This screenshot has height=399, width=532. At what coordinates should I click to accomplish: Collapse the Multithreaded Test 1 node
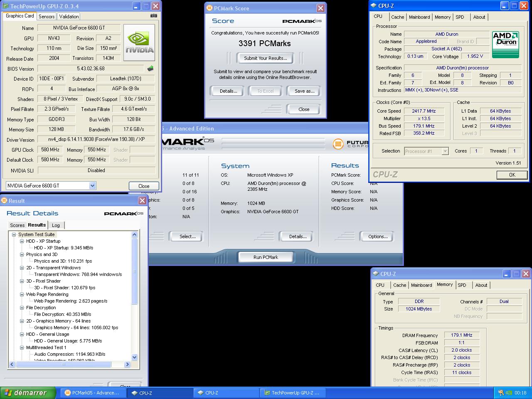coord(22,347)
